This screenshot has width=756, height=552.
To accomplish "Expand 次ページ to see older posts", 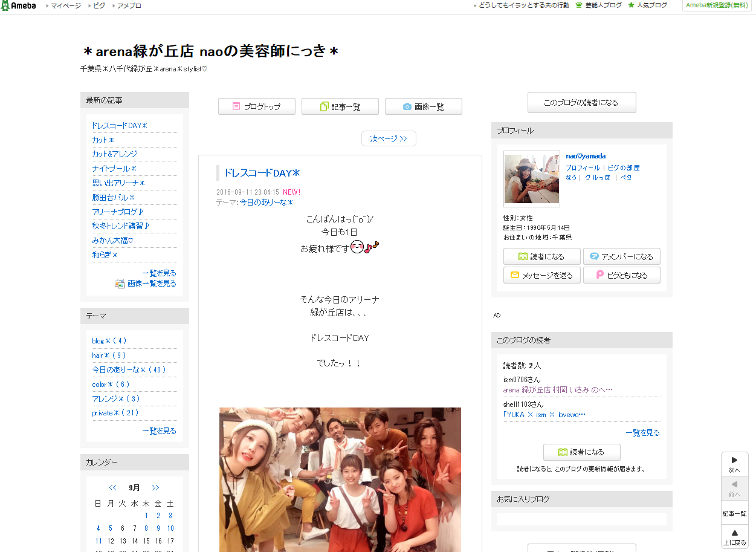I will 389,138.
